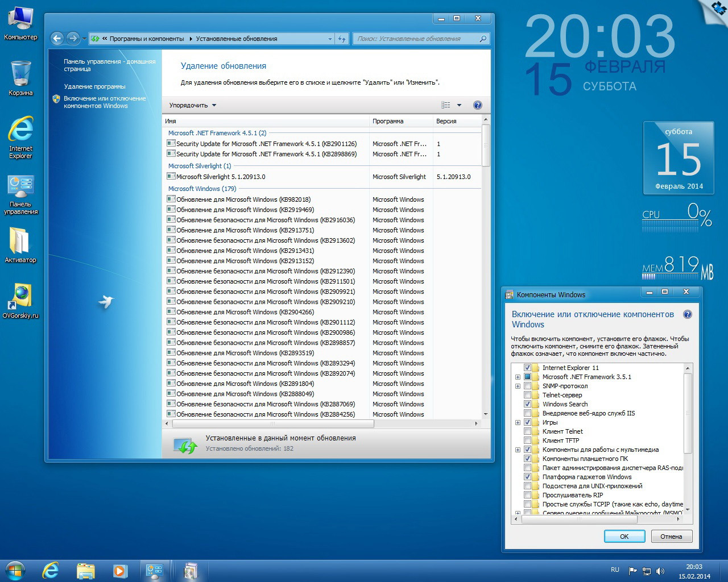Click the refresh button beside the address bar
Viewport: 728px width, 582px height.
tap(342, 39)
